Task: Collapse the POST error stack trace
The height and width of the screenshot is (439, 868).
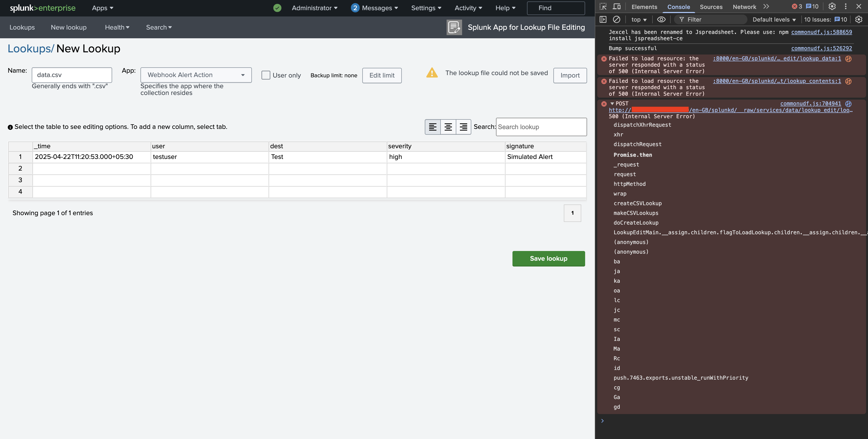Action: 612,103
